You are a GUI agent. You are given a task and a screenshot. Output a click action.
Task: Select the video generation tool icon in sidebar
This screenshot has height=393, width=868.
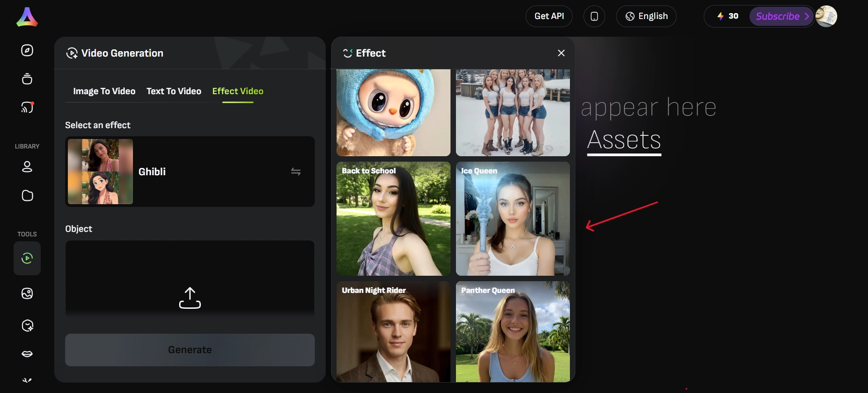tap(27, 258)
